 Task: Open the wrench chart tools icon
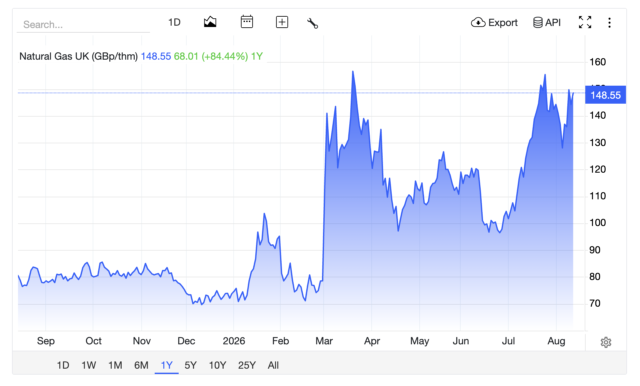(x=312, y=23)
